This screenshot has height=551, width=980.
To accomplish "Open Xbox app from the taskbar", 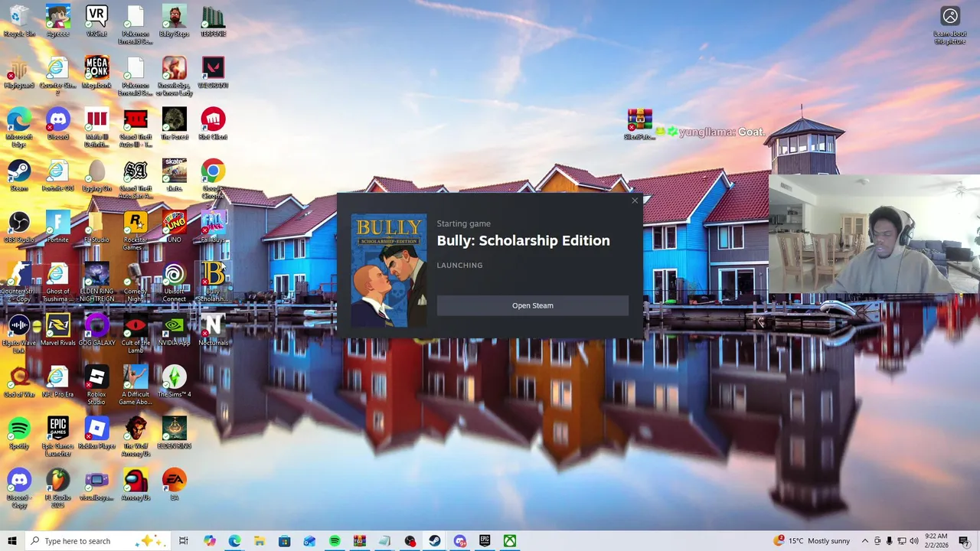I will tap(510, 541).
